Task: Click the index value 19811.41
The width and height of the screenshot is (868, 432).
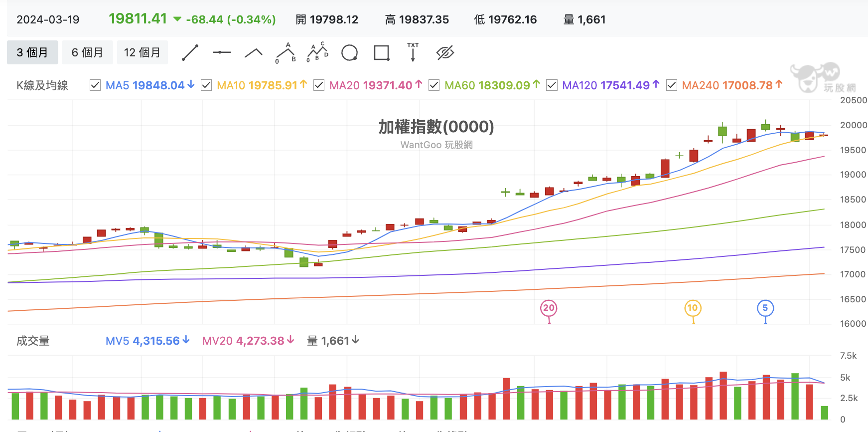Action: click(138, 19)
